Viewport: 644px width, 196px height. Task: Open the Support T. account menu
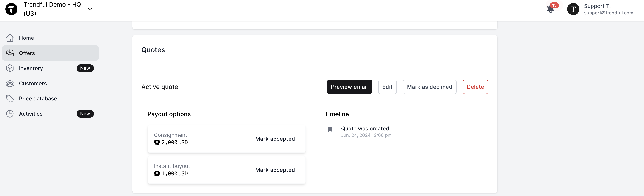[600, 9]
